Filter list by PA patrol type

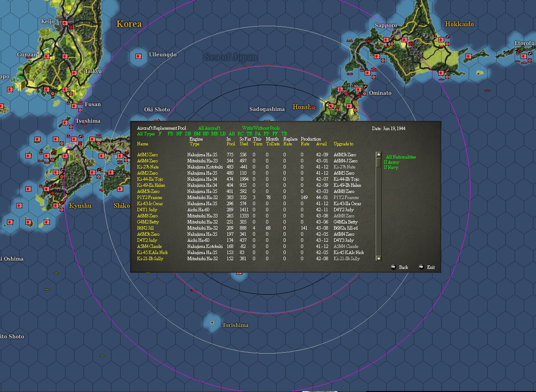[x=258, y=134]
